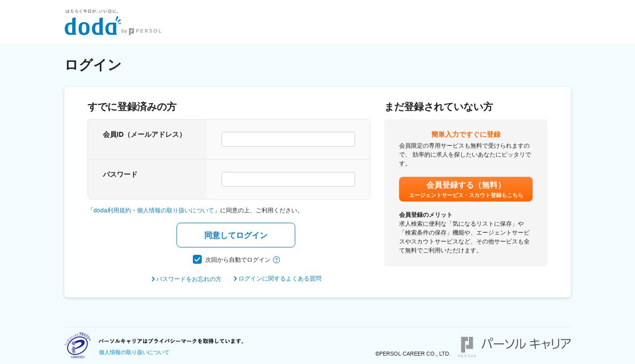Click the help question mark icon beside auto-login
The width and height of the screenshot is (635, 364).
point(276,260)
